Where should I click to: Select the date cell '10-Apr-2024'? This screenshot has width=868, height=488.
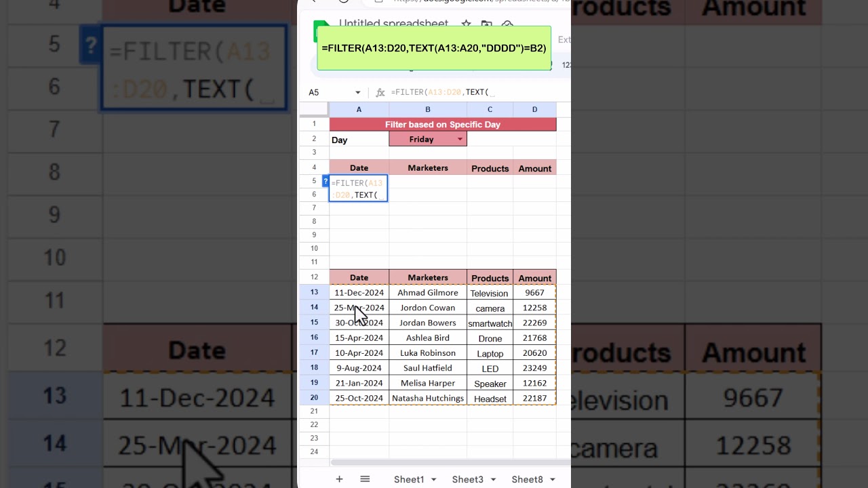(359, 353)
